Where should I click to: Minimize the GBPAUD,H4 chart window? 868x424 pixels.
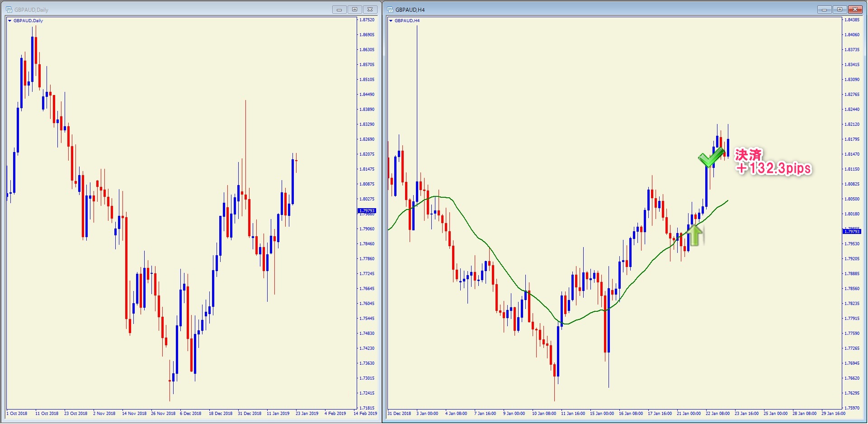point(825,10)
